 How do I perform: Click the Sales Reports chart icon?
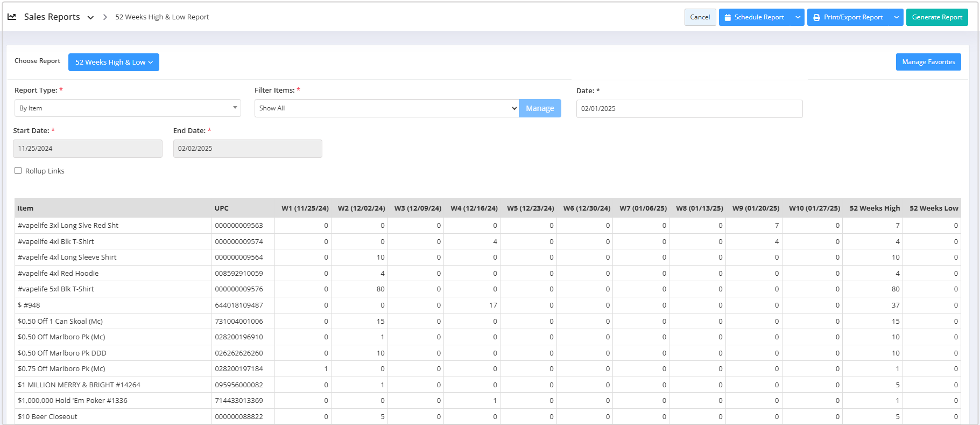point(12,17)
